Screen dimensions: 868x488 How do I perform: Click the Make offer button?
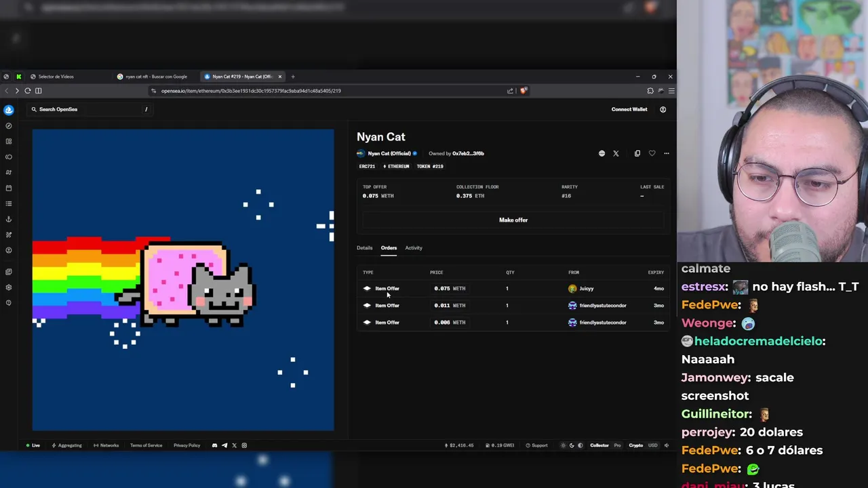(x=513, y=220)
